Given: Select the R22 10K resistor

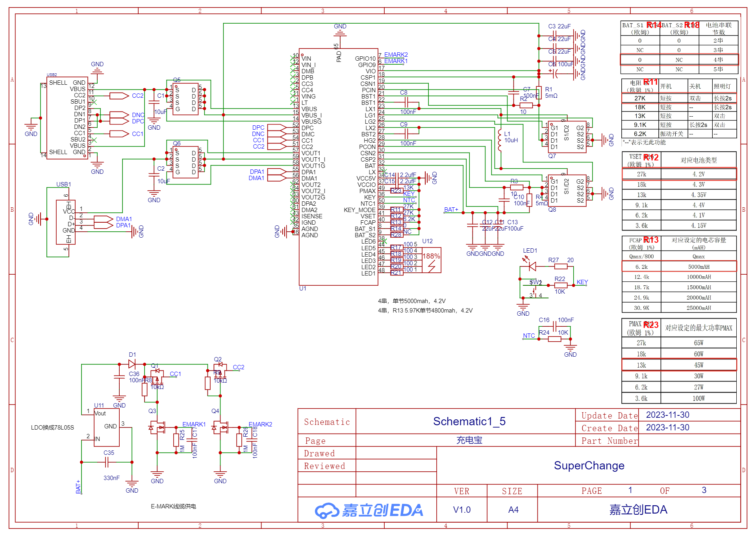Looking at the screenshot, I should point(561,285).
